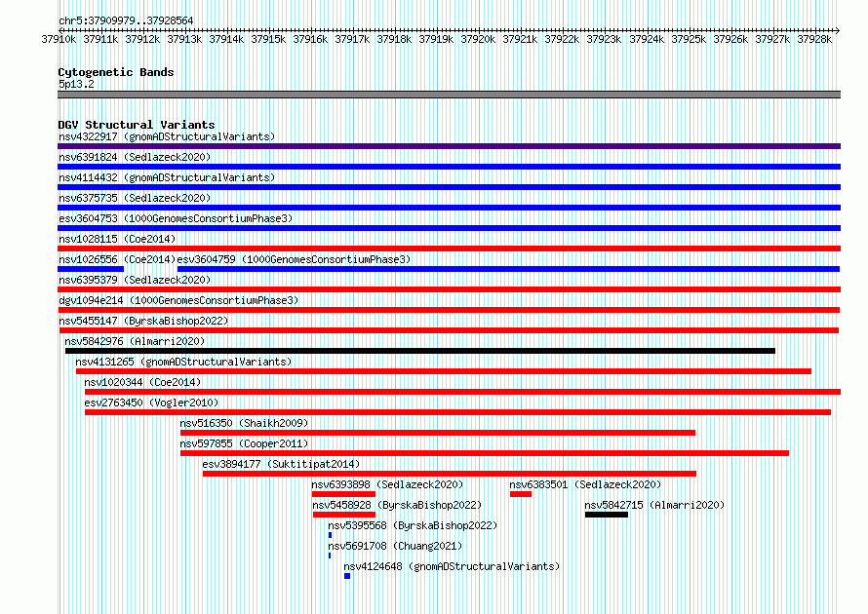The image size is (868, 614).
Task: Select the red bar under nsv516350
Action: click(x=438, y=433)
